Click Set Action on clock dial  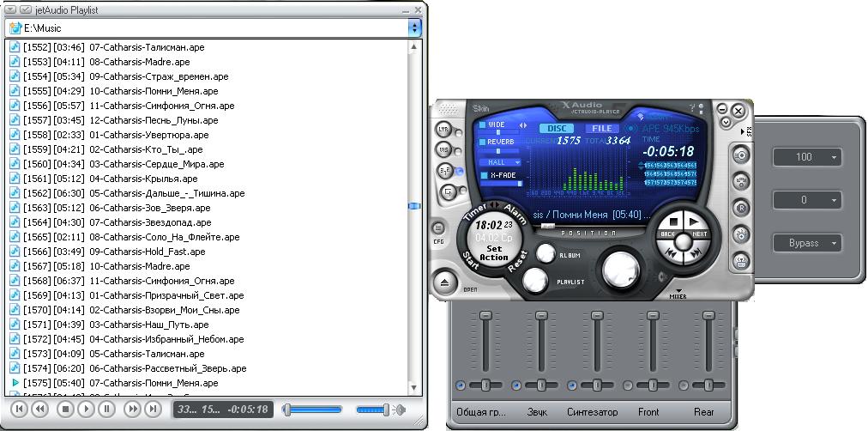coord(494,253)
